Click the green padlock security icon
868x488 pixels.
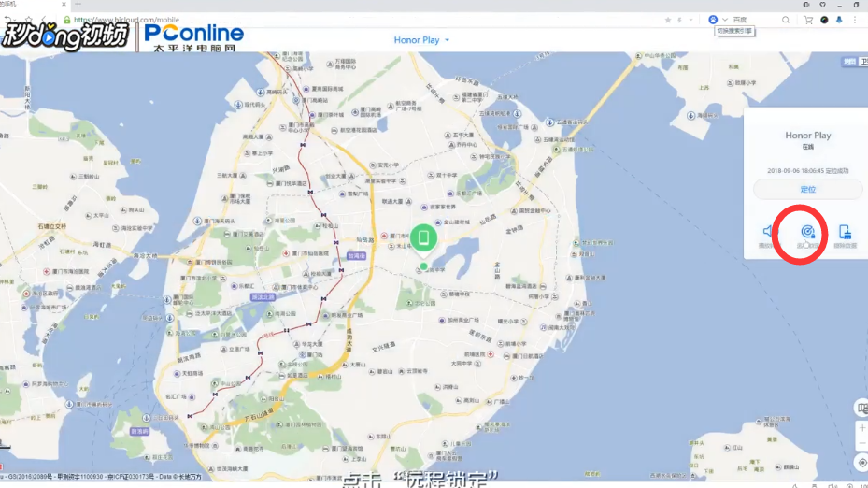click(x=67, y=20)
